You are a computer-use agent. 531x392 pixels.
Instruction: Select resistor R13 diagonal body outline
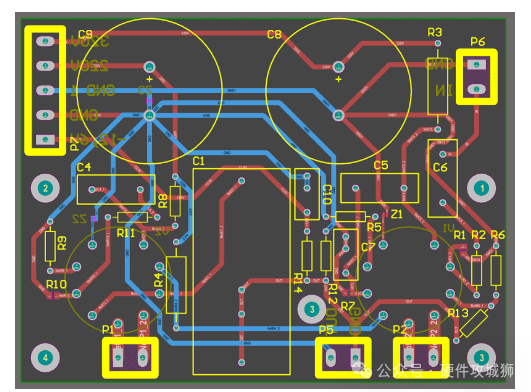point(474,324)
